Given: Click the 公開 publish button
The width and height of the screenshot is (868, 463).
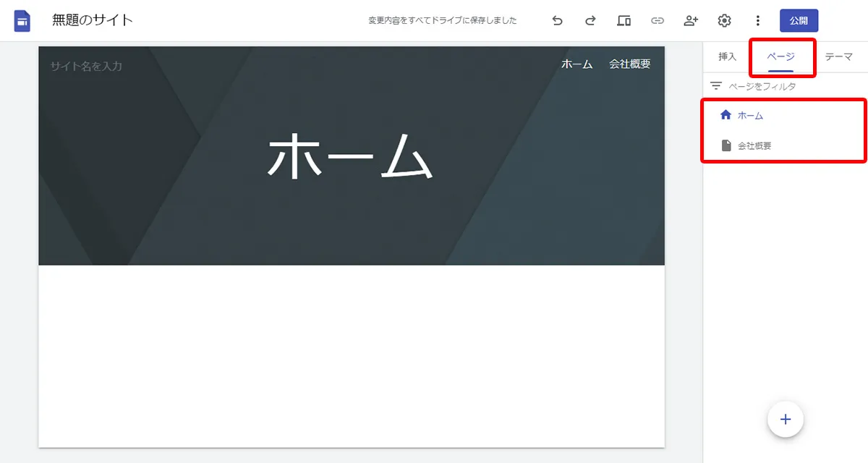Looking at the screenshot, I should (799, 21).
